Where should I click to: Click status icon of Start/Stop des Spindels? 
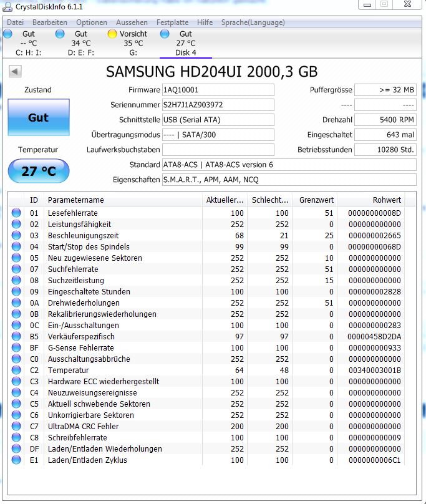point(16,246)
